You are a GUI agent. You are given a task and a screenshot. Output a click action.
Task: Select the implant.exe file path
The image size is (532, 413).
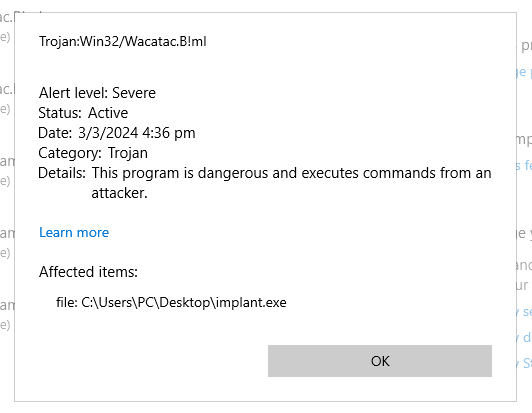(x=184, y=302)
